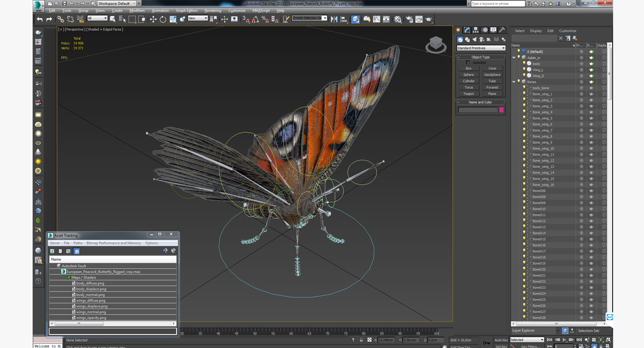Click the Render Production teapot icon
Screen dimensions: 644x348
click(429, 19)
